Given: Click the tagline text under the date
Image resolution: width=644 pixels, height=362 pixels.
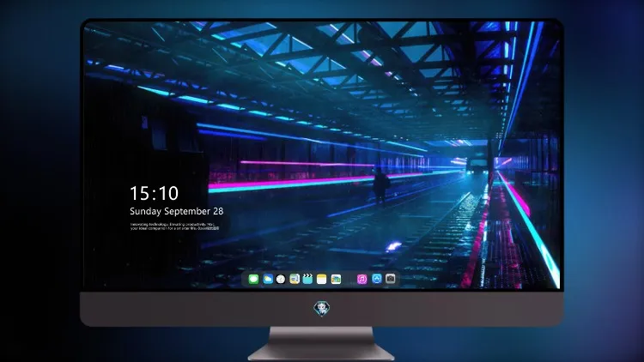Looking at the screenshot, I should click(175, 226).
